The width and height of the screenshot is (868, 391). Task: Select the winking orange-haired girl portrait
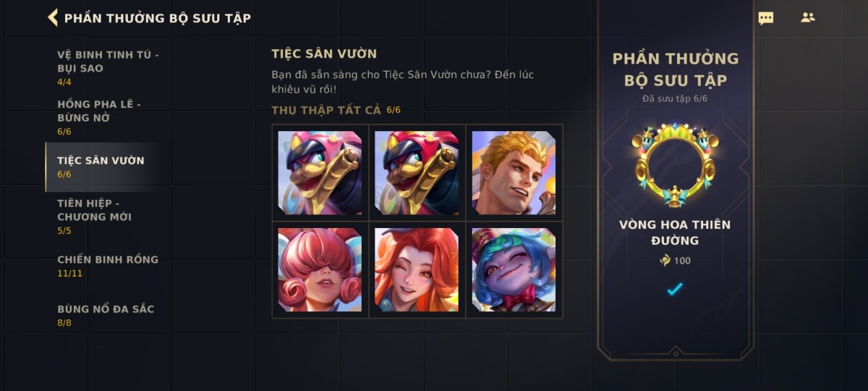click(417, 270)
